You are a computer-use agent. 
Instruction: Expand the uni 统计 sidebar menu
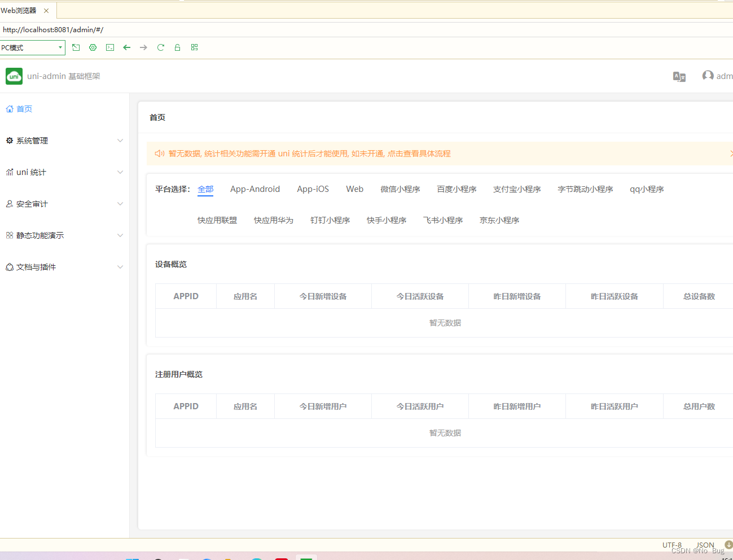64,172
